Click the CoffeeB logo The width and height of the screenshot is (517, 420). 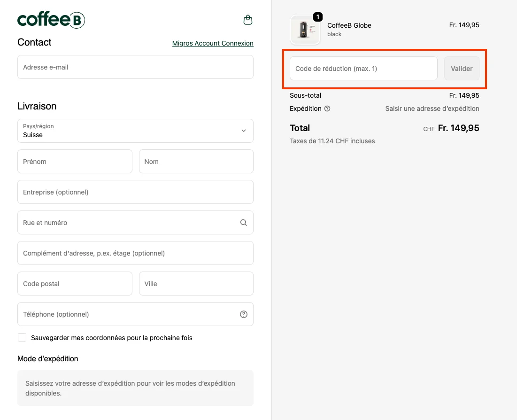pyautogui.click(x=51, y=20)
